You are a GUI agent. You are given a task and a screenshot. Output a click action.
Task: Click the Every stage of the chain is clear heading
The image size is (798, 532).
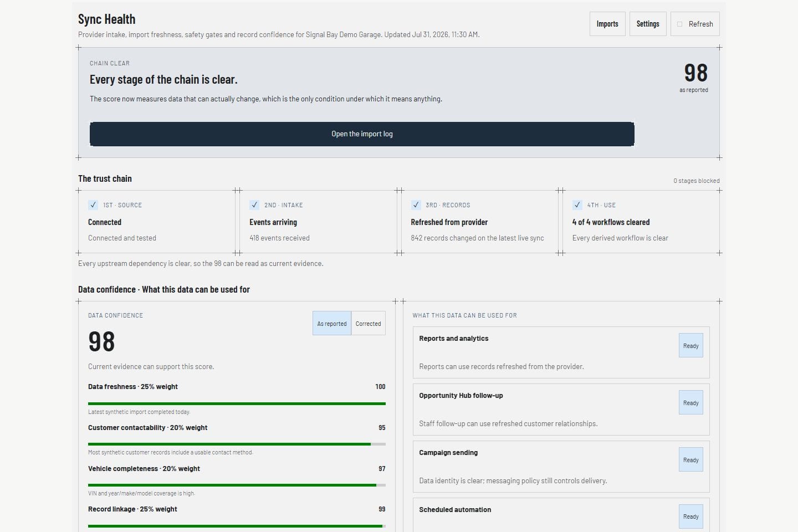pos(163,80)
